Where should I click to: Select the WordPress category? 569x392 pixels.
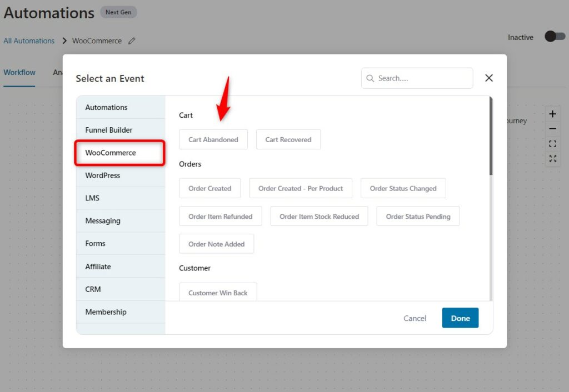click(x=121, y=175)
